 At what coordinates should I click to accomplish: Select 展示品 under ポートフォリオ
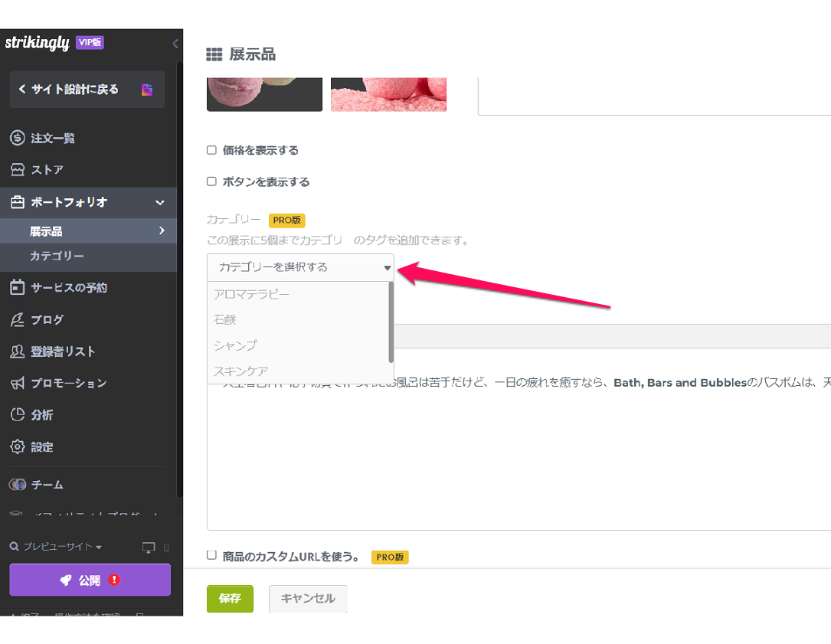coord(89,231)
